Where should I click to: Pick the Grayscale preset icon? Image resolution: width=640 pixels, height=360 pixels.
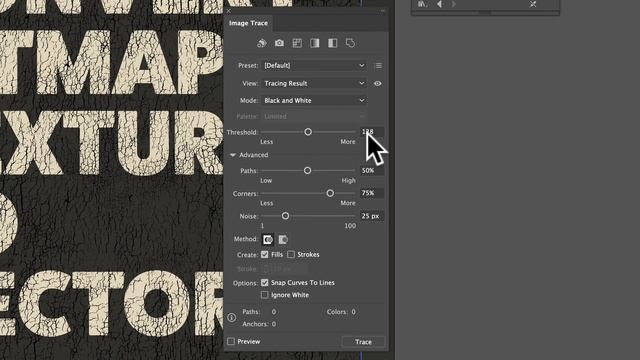(x=315, y=43)
